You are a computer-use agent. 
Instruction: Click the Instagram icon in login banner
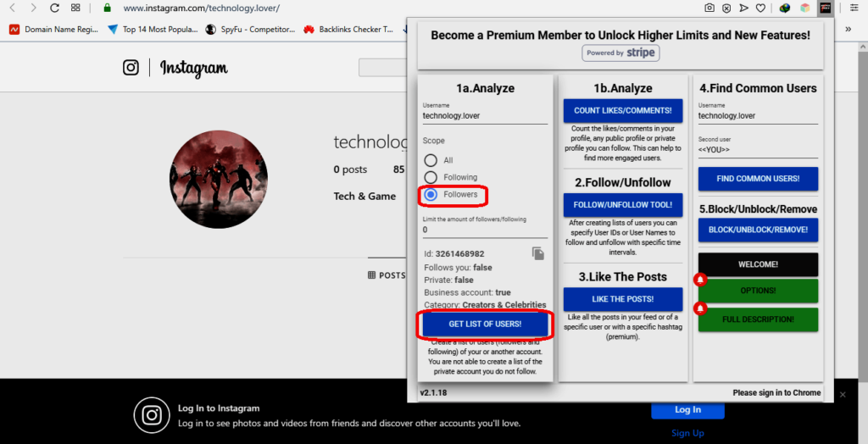(152, 415)
